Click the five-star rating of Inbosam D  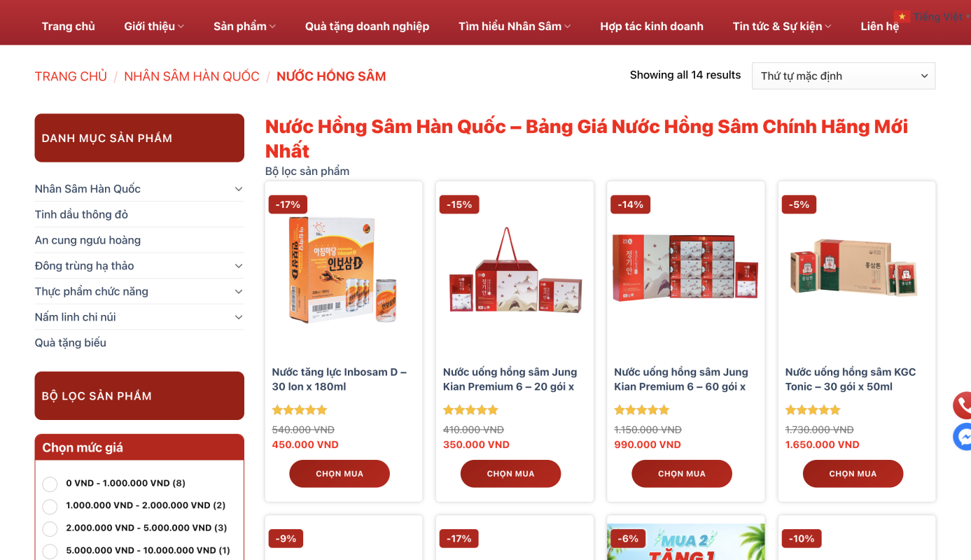point(300,410)
